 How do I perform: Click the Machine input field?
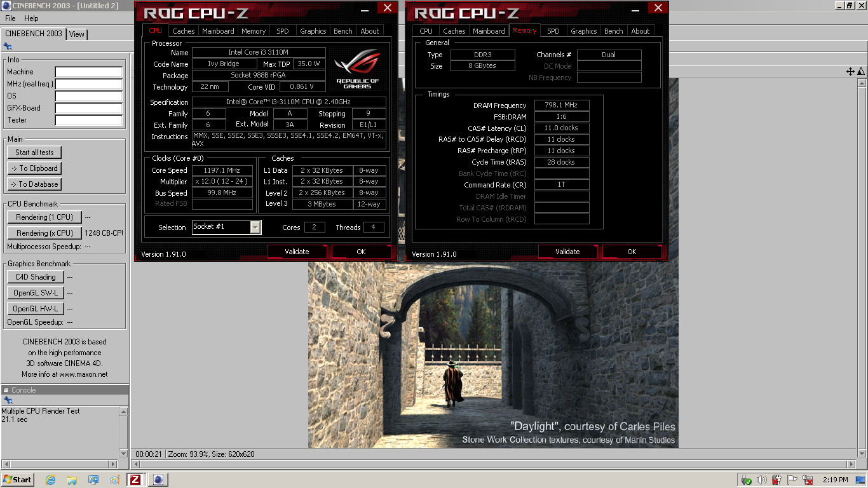point(89,72)
